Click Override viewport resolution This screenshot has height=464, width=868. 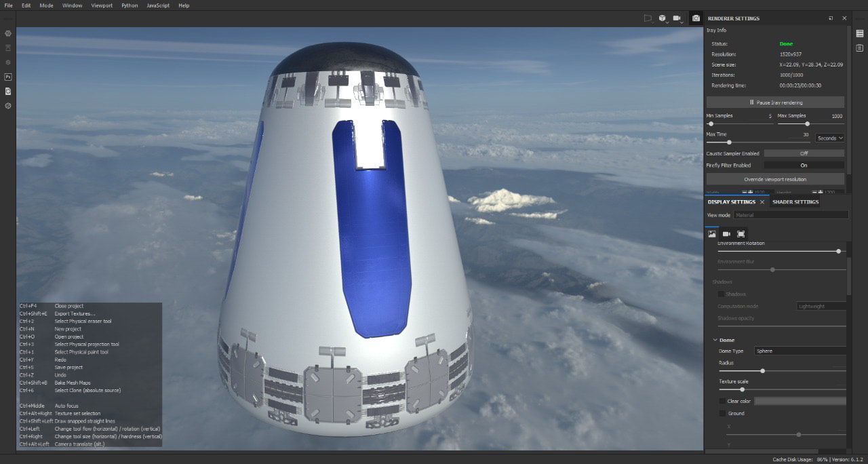(x=775, y=178)
